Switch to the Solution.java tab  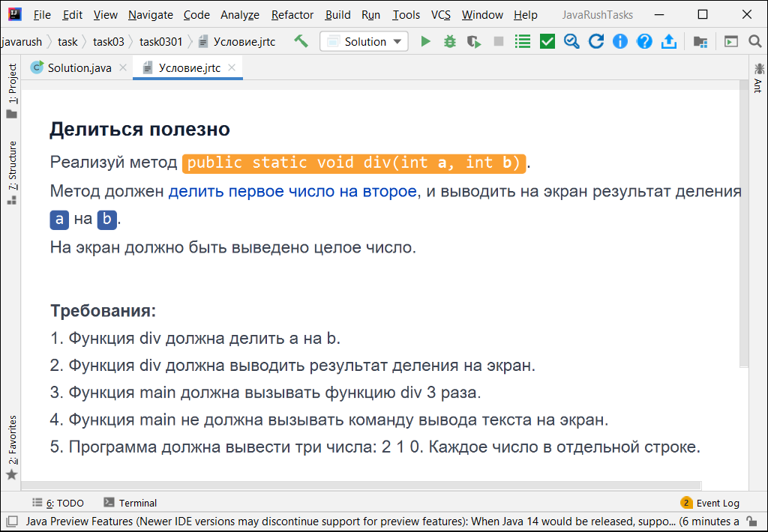(x=79, y=67)
